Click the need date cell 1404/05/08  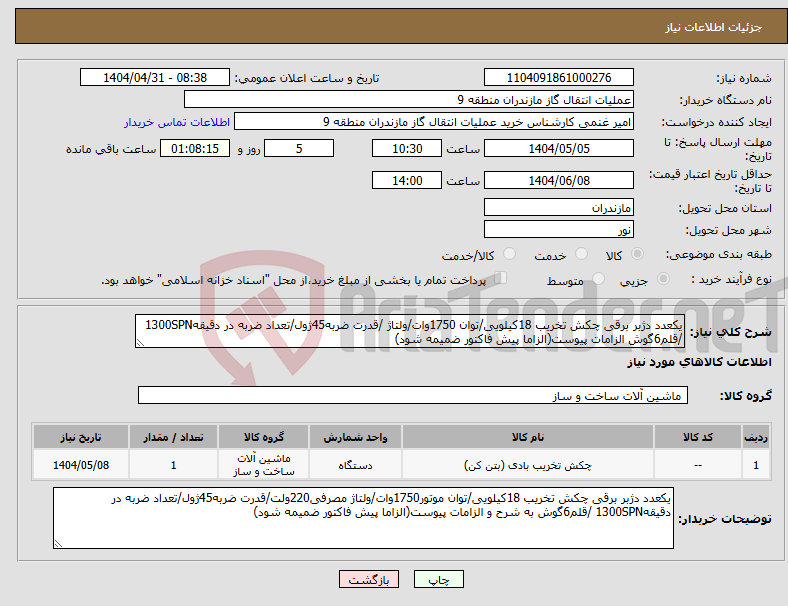(81, 465)
